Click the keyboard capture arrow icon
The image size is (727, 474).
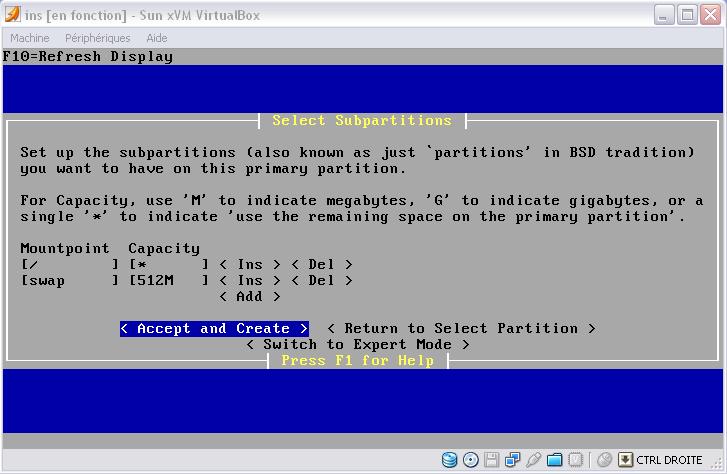coord(625,461)
